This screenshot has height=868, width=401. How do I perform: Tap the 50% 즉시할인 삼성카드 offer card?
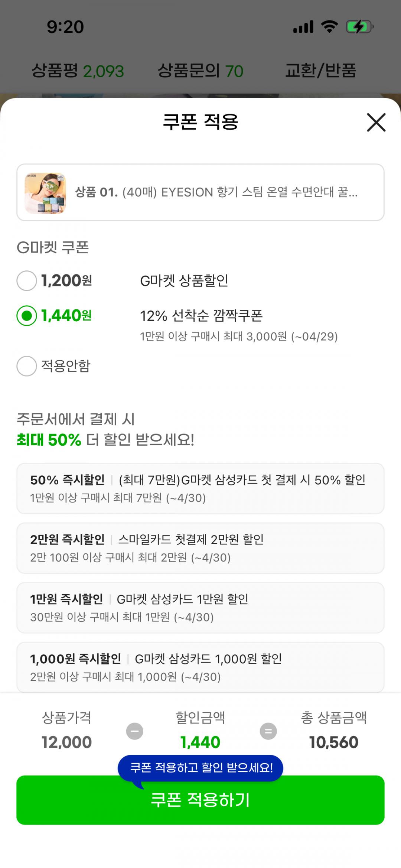[x=200, y=488]
